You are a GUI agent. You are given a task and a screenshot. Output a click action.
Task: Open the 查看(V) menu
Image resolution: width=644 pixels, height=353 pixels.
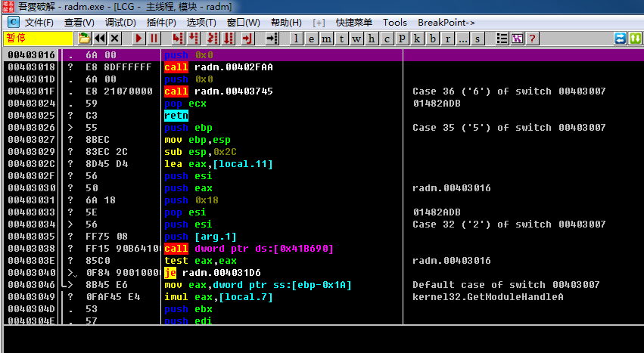point(79,23)
